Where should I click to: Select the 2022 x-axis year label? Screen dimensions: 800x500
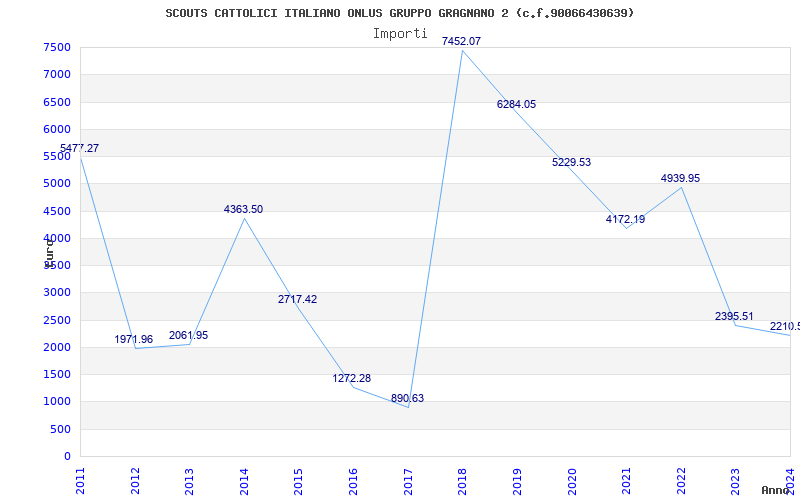tap(681, 481)
